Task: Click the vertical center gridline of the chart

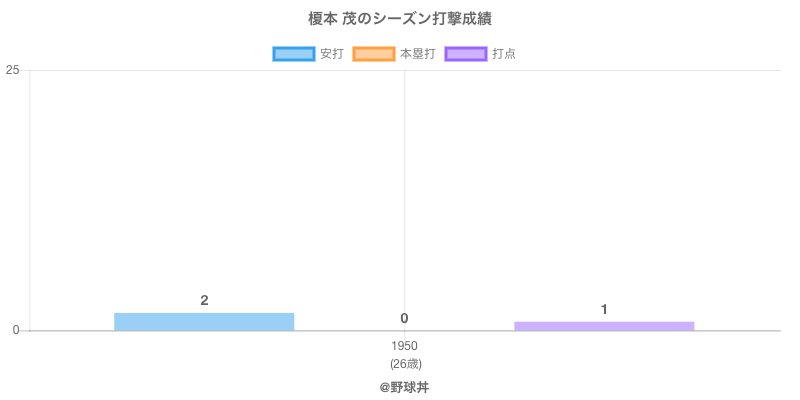Action: coord(404,200)
